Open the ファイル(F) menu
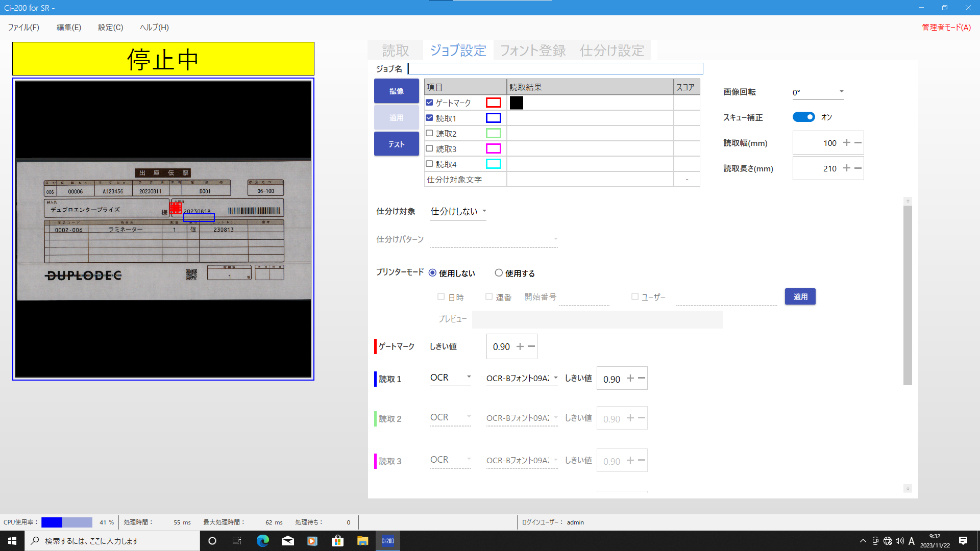Viewport: 980px width, 551px height. [23, 28]
